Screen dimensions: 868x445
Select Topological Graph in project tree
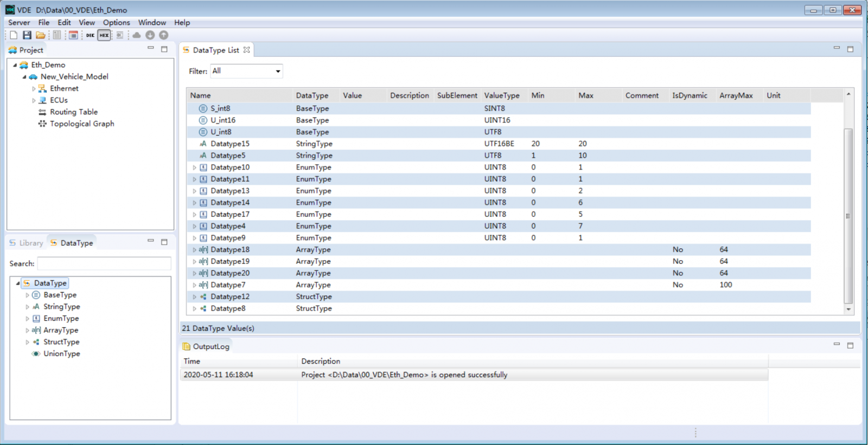point(82,124)
